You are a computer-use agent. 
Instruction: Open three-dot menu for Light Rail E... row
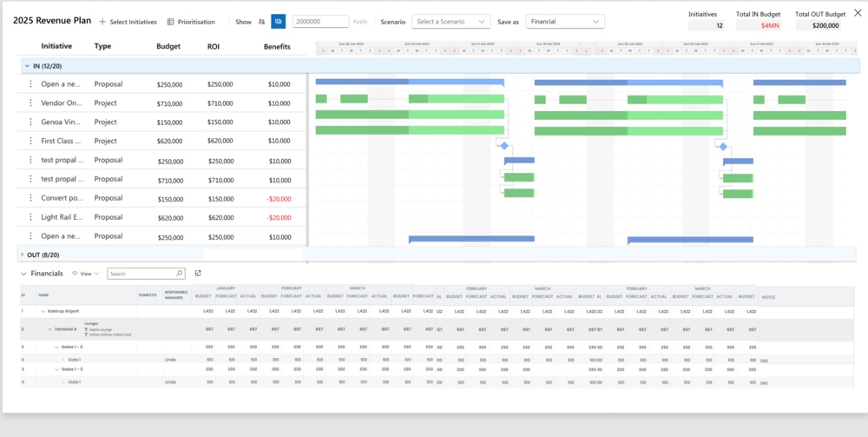coord(31,217)
